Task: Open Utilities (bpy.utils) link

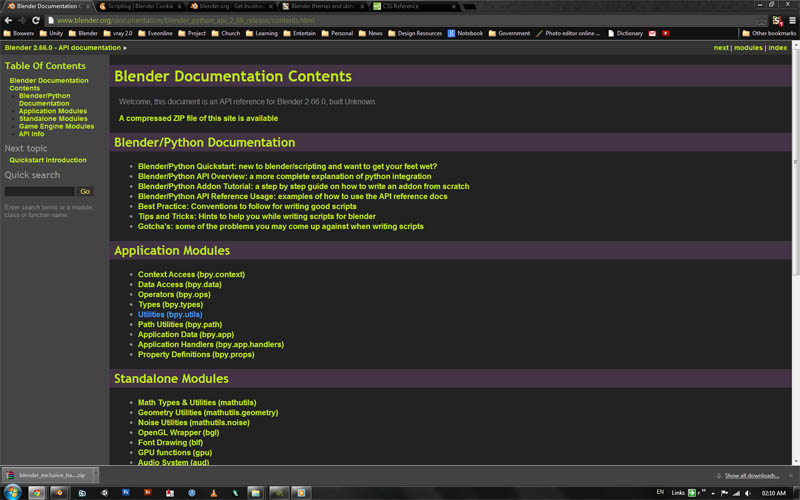Action: [x=170, y=314]
